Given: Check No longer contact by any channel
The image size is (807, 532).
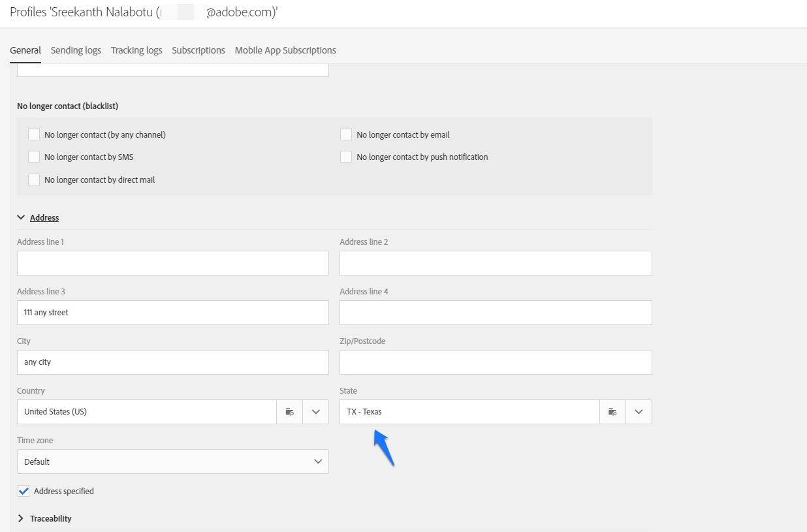Looking at the screenshot, I should [34, 135].
